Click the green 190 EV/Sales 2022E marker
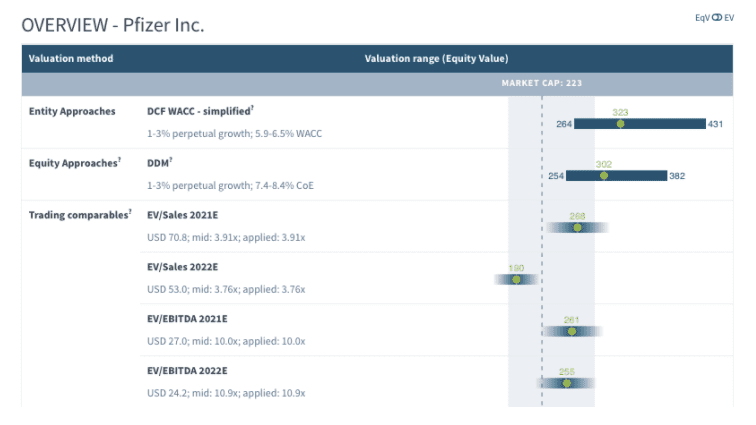Screen dimensions: 756x425 click(516, 280)
